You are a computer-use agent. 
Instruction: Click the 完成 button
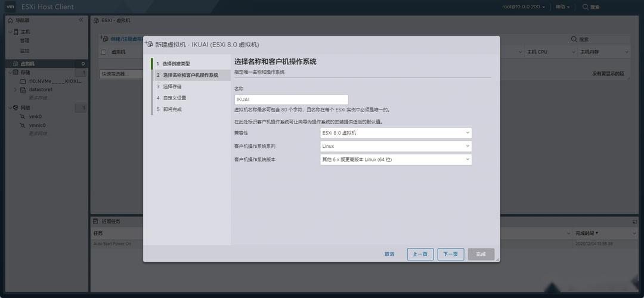tap(481, 254)
